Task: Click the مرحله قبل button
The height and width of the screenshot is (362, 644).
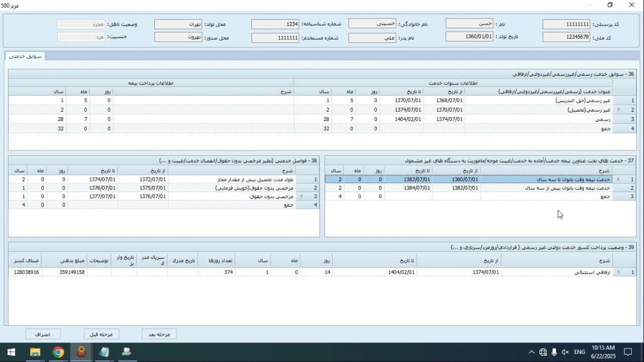Action: pyautogui.click(x=101, y=334)
